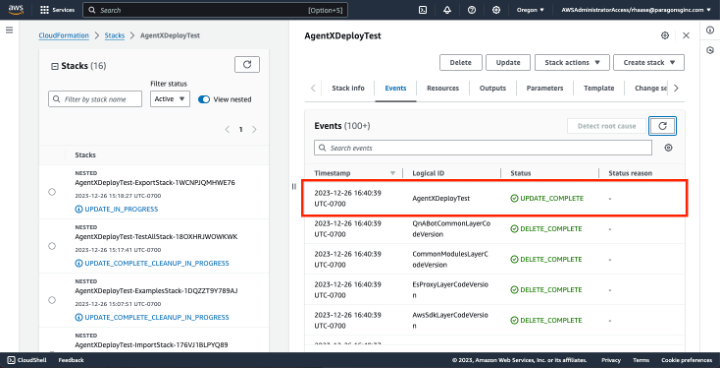Refresh the Events list
Viewport: 720px width, 368px height.
coord(662,126)
